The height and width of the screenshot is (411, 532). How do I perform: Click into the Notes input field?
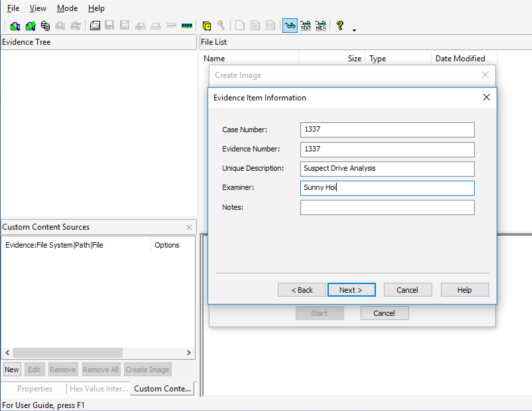387,207
